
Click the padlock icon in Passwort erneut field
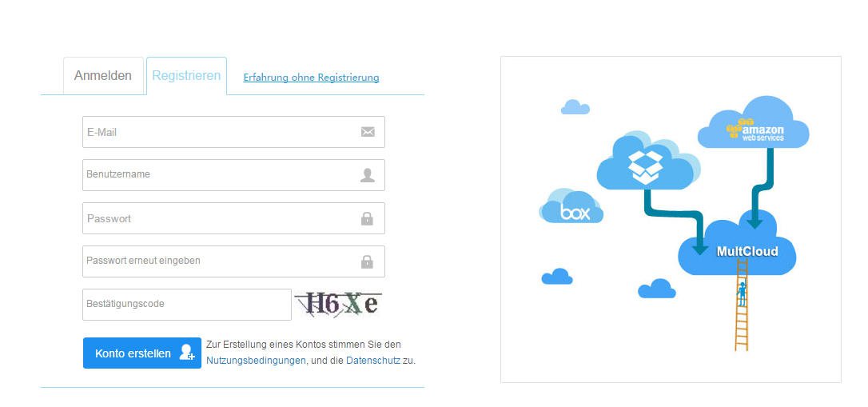point(367,261)
